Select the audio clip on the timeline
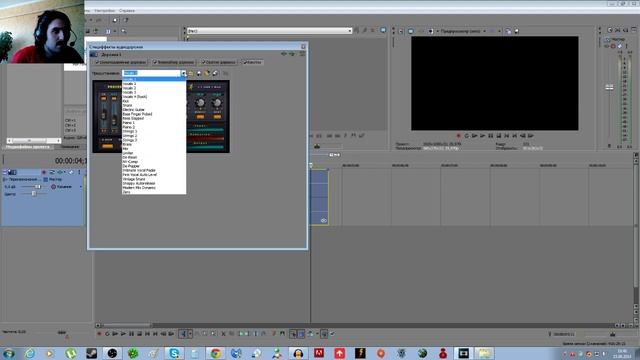Image resolution: width=640 pixels, height=360 pixels. pos(320,197)
